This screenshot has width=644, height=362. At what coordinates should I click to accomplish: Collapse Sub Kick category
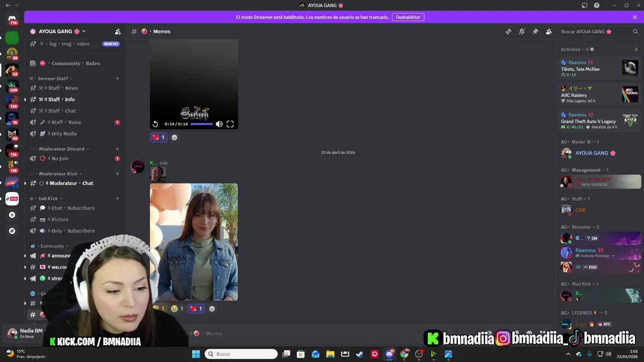click(x=46, y=198)
